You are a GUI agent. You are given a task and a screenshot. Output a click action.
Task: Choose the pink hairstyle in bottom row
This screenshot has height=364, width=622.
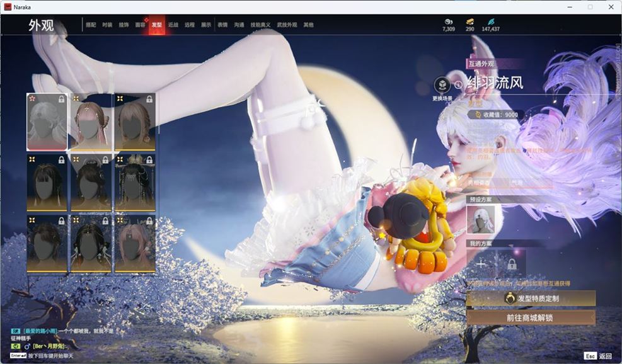point(135,243)
